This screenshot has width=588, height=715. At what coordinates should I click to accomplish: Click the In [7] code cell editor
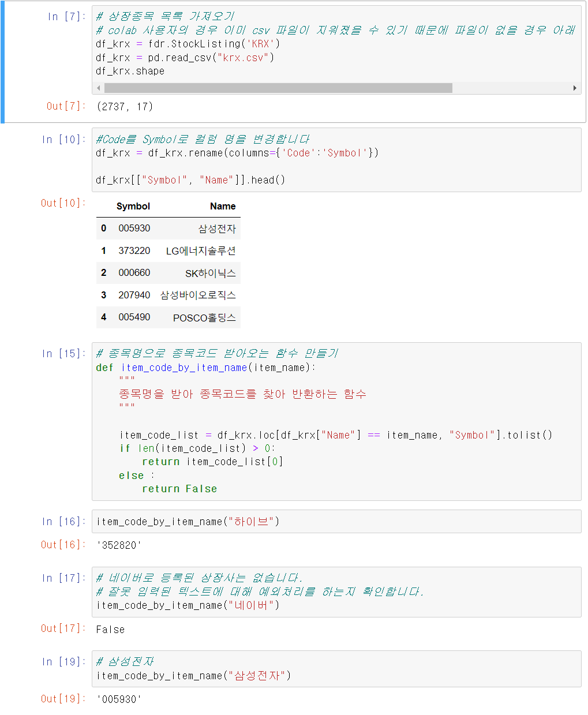336,50
